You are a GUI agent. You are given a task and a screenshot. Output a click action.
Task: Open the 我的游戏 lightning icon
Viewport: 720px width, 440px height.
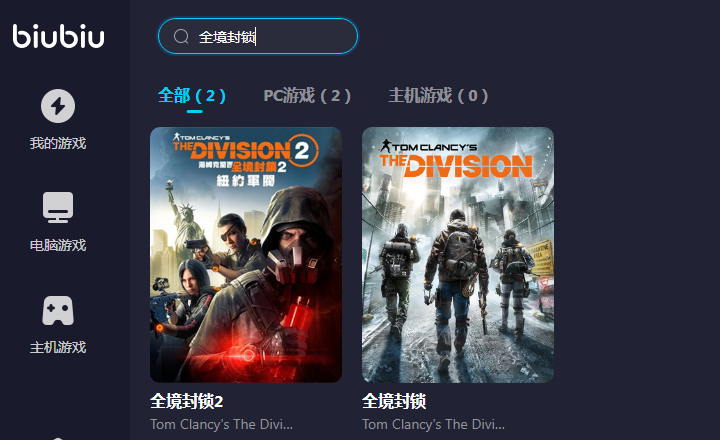point(58,106)
